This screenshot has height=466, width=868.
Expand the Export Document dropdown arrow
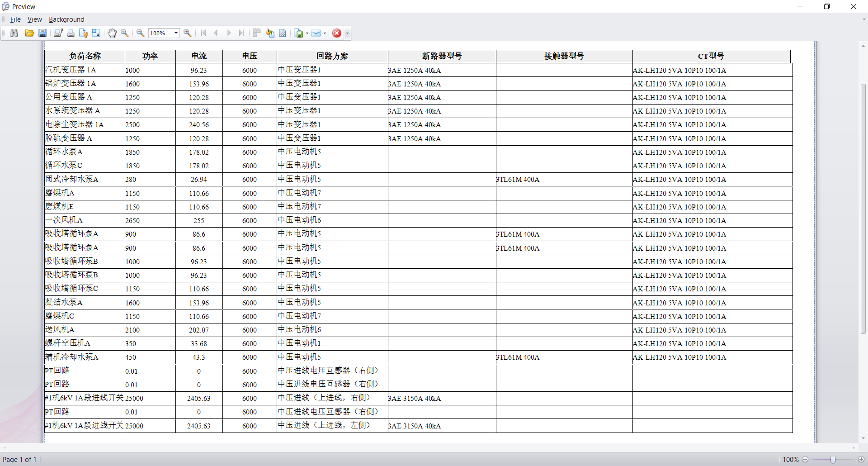[307, 33]
